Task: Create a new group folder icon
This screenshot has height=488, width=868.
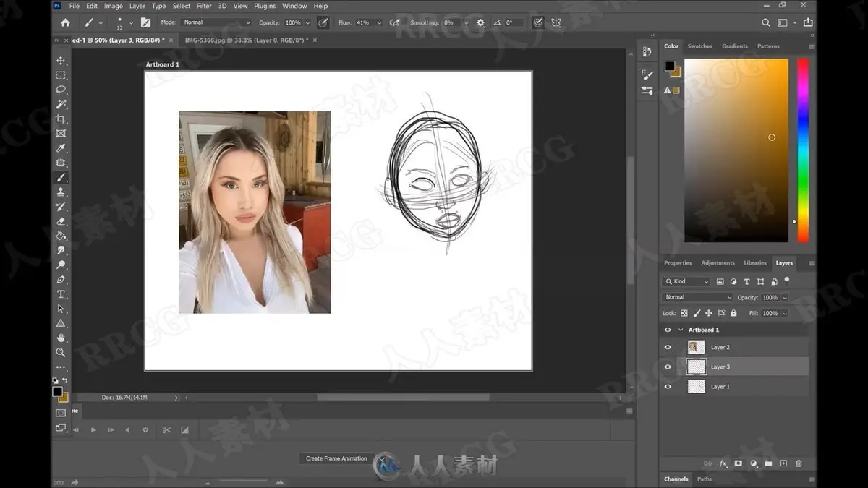Action: (768, 463)
